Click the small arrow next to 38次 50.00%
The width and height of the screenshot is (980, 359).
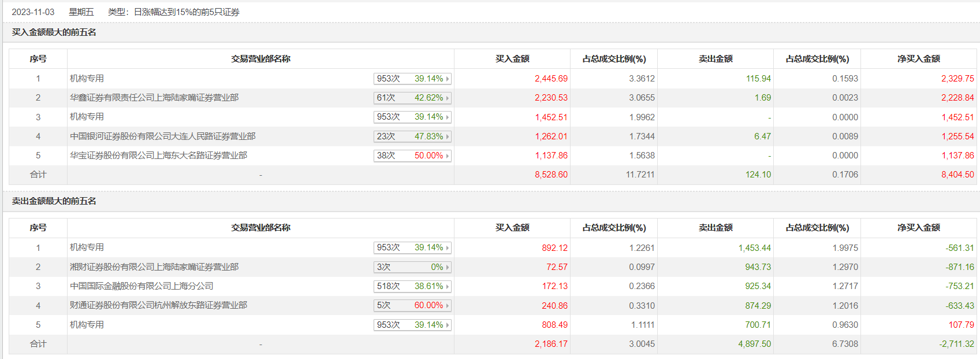click(448, 156)
